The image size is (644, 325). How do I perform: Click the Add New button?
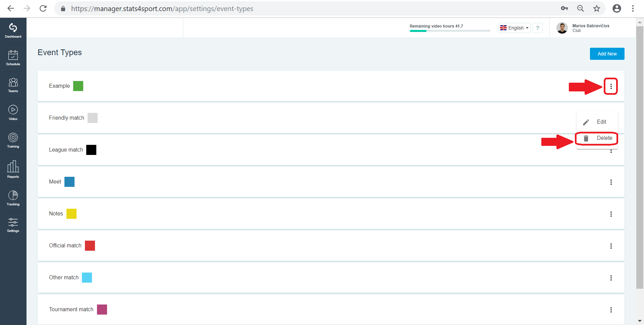(607, 54)
